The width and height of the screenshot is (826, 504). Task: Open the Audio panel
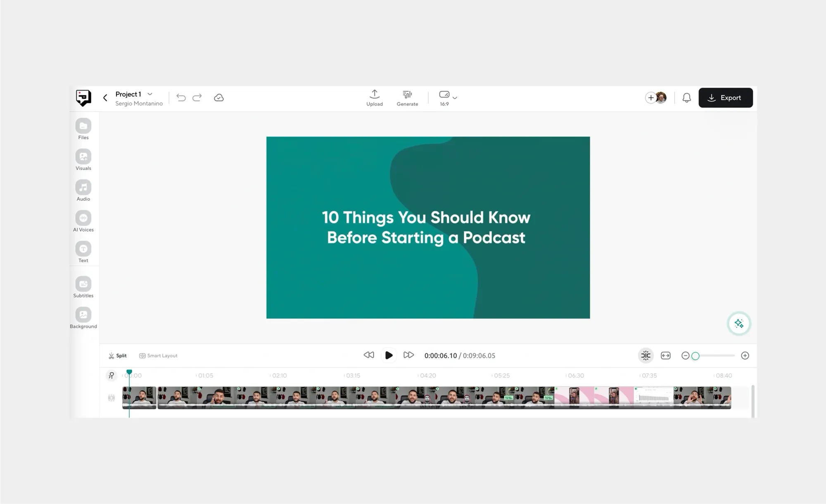pyautogui.click(x=83, y=188)
